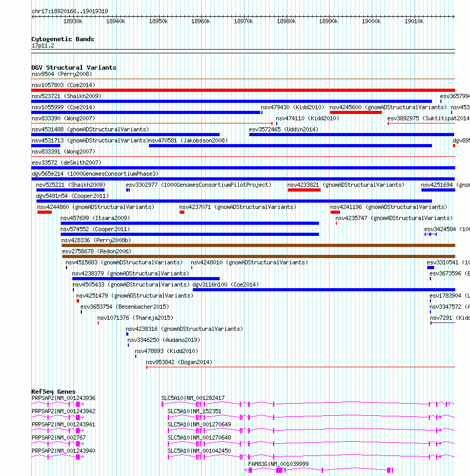470x476 pixels.
Task: Click esv1783904 variant label
Action: 449,296
